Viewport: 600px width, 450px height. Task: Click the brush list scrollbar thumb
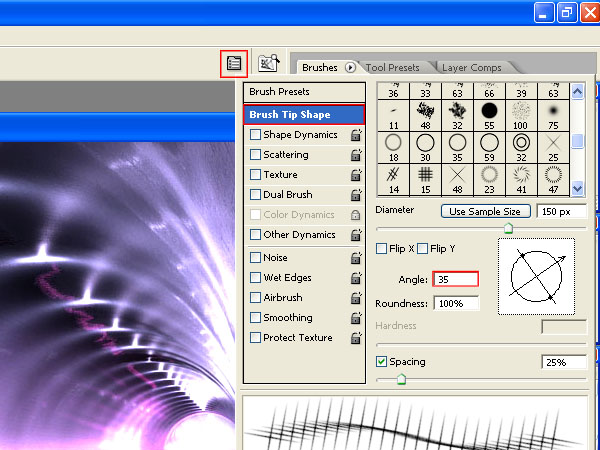tap(577, 141)
